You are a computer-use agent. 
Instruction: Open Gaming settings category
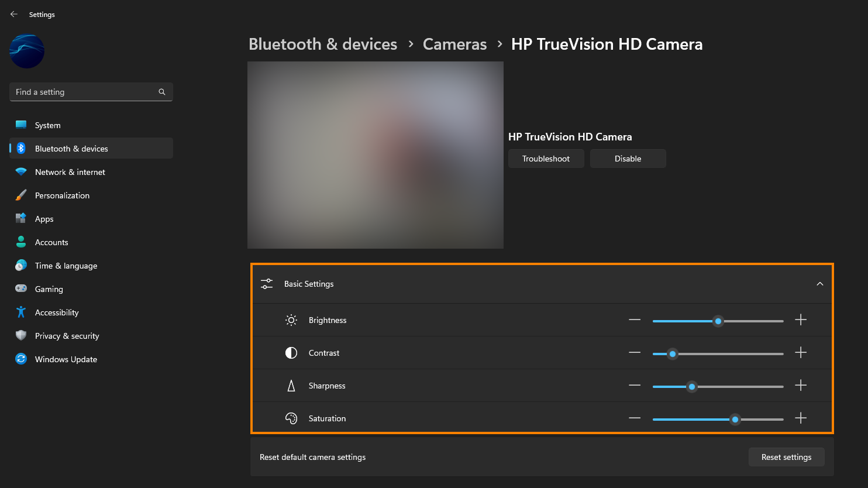click(x=91, y=289)
